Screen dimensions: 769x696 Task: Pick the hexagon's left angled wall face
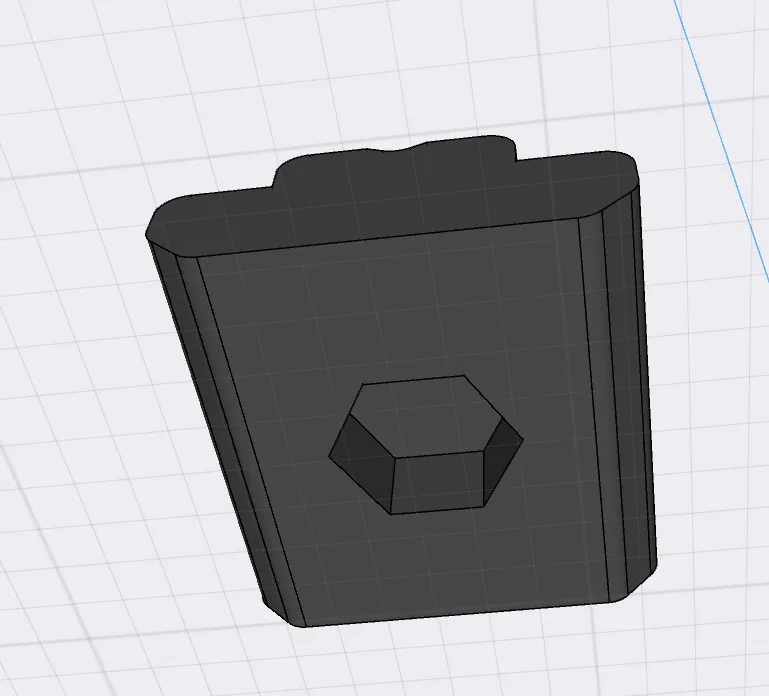(360, 460)
